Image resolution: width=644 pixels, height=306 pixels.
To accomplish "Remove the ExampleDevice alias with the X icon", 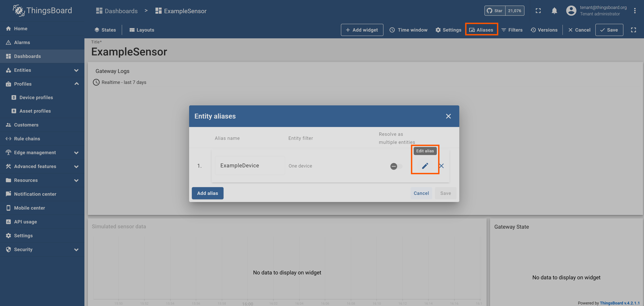I will [x=442, y=166].
